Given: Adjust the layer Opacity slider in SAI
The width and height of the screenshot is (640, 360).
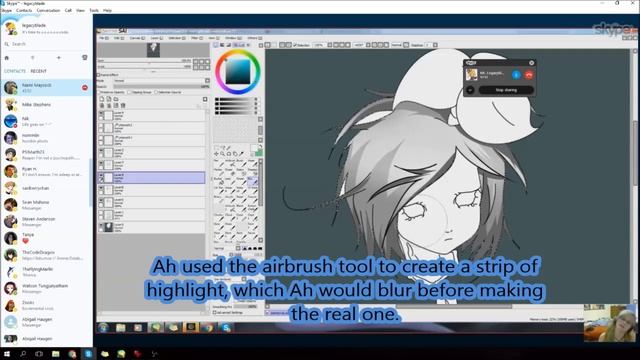Looking at the screenshot, I should pos(162,87).
